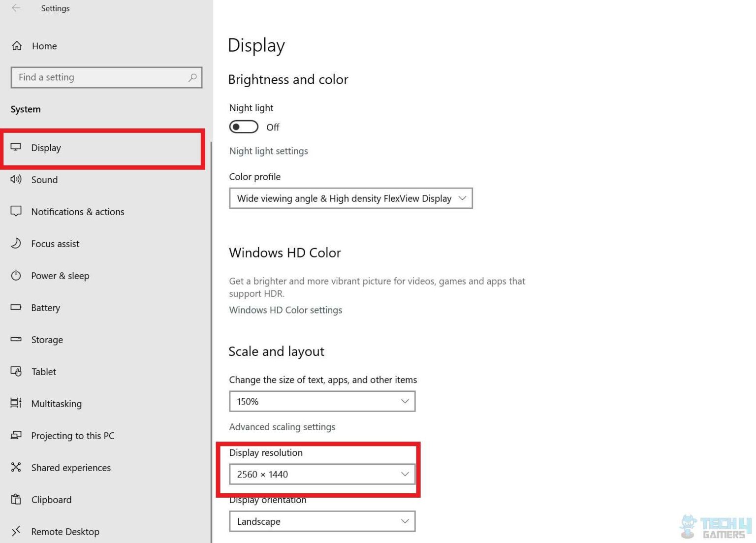Open the Multitasking settings label
The image size is (756, 543).
56,404
